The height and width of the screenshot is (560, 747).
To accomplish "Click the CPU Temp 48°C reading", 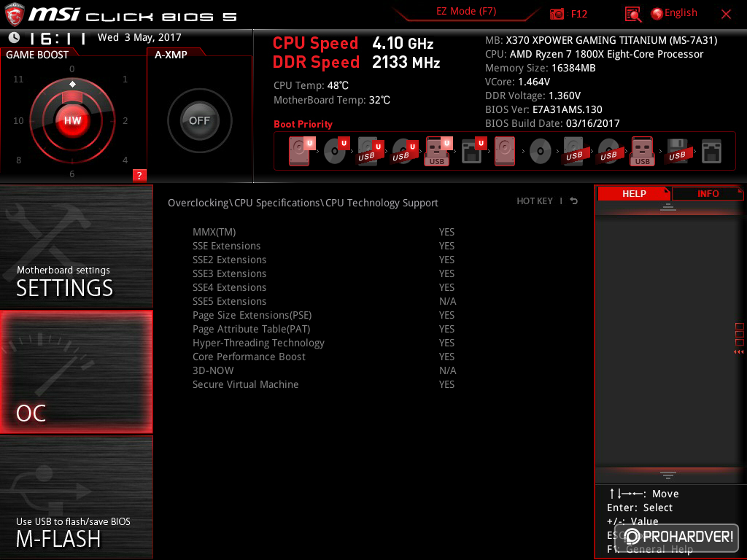I will coord(311,85).
